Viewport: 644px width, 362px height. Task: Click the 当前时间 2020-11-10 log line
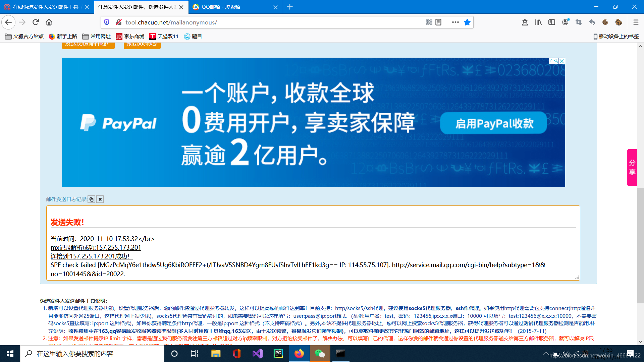[x=103, y=239]
